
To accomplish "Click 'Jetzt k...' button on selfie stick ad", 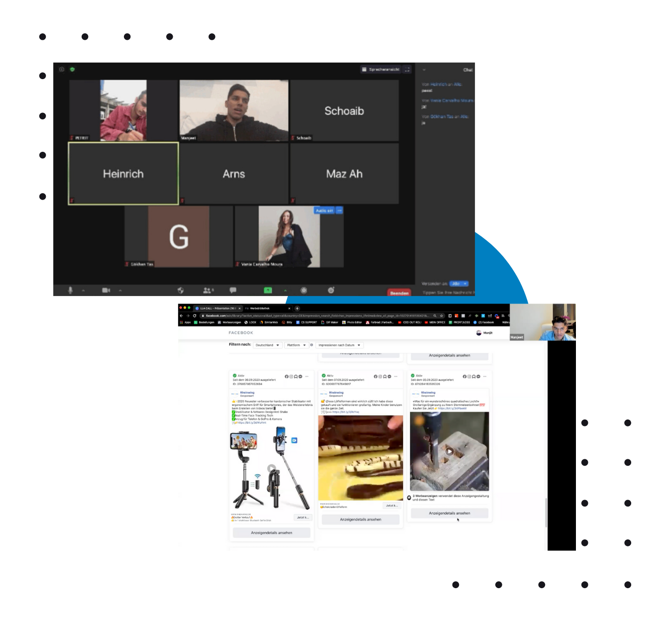I will click(303, 518).
